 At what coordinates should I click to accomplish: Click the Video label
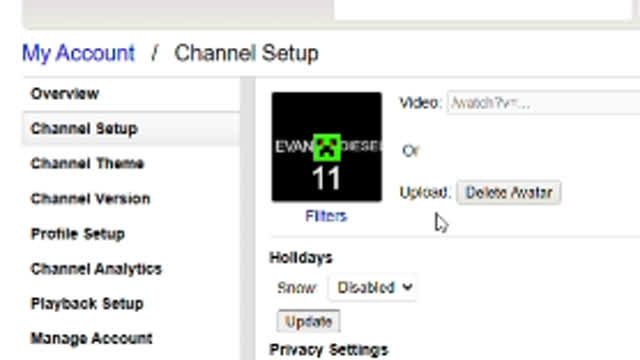(x=420, y=103)
